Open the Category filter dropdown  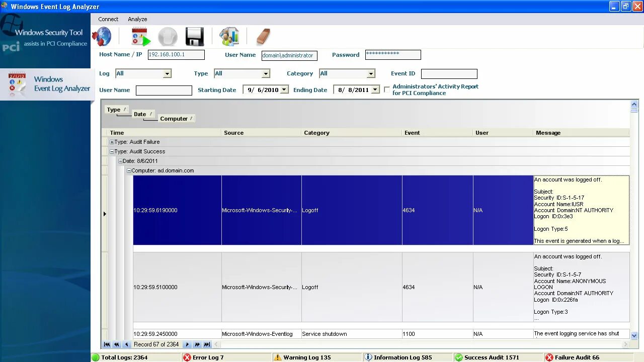[370, 73]
